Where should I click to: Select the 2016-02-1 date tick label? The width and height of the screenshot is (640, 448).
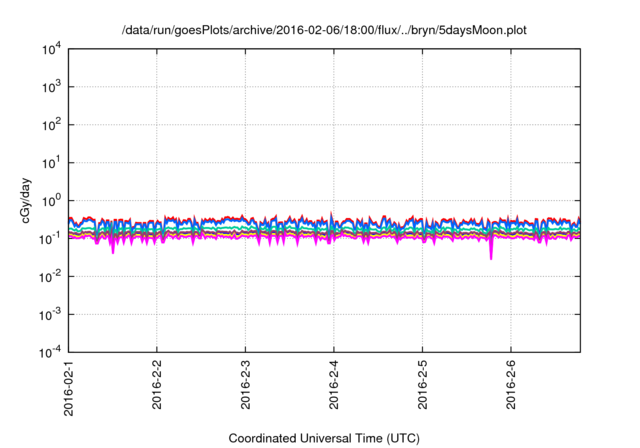(x=69, y=388)
